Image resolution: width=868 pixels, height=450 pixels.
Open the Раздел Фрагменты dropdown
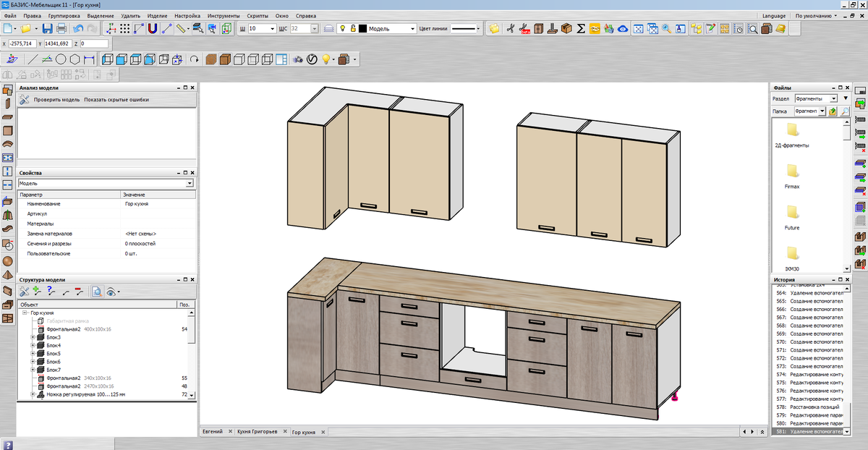click(833, 98)
